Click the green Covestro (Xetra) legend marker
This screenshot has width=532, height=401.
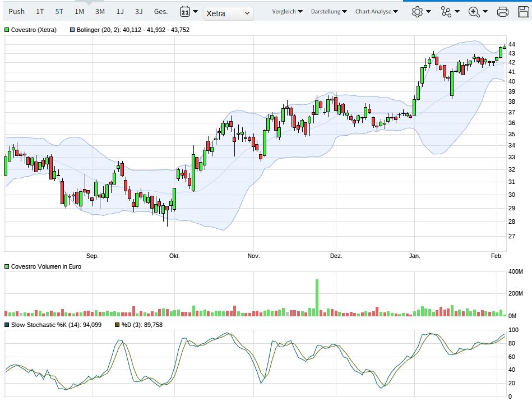pos(7,30)
